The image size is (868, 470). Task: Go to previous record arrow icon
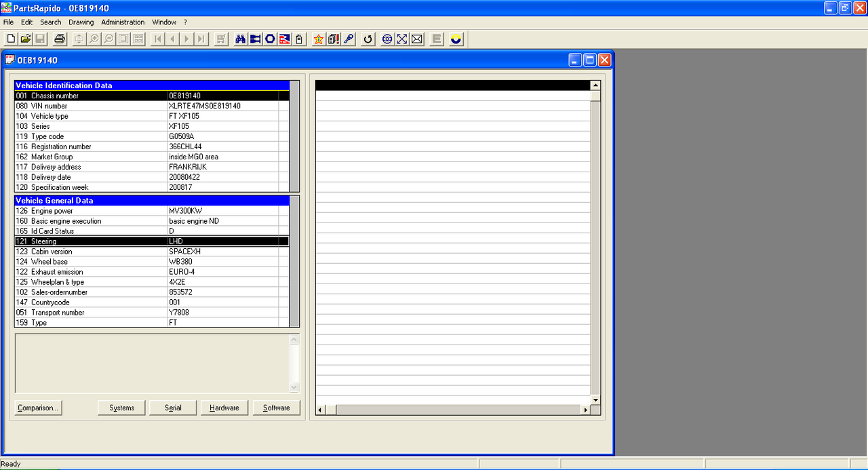(x=172, y=39)
